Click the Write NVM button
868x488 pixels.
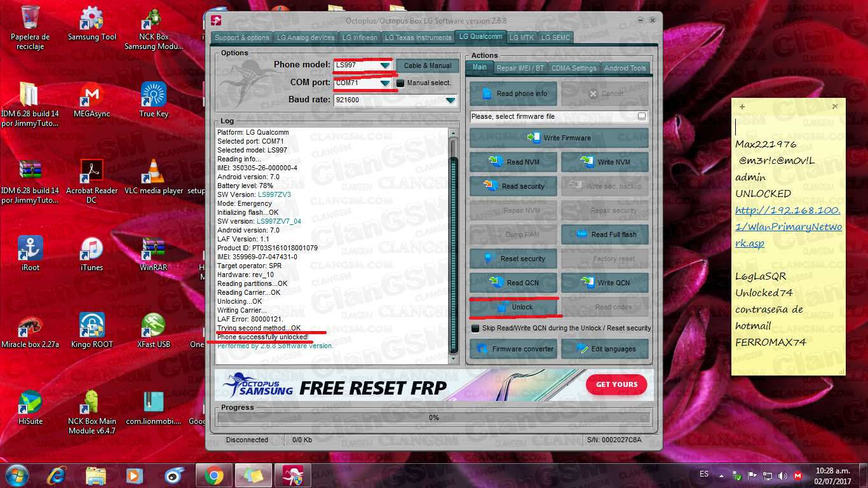[x=604, y=162]
